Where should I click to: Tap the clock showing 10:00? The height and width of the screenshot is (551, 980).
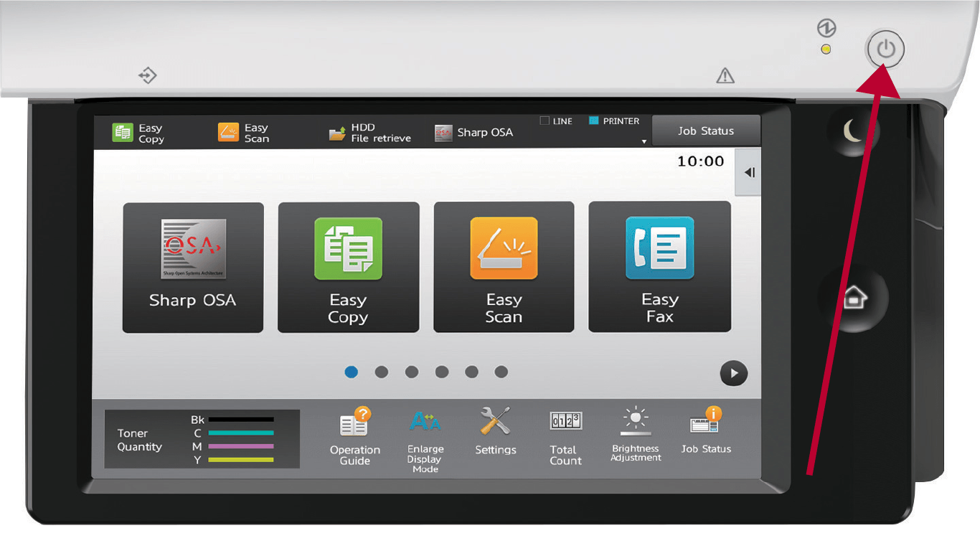coord(701,161)
